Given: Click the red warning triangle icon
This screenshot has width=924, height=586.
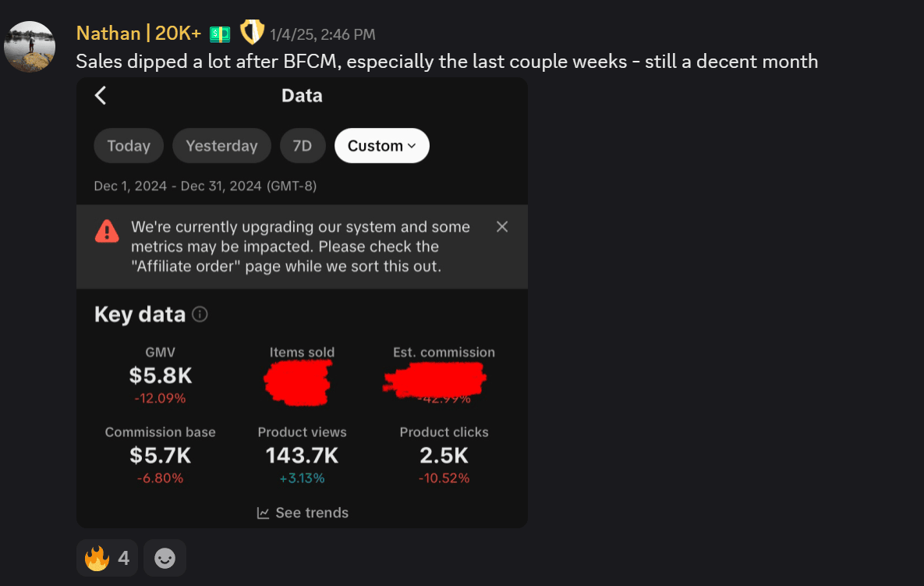Looking at the screenshot, I should pyautogui.click(x=107, y=231).
